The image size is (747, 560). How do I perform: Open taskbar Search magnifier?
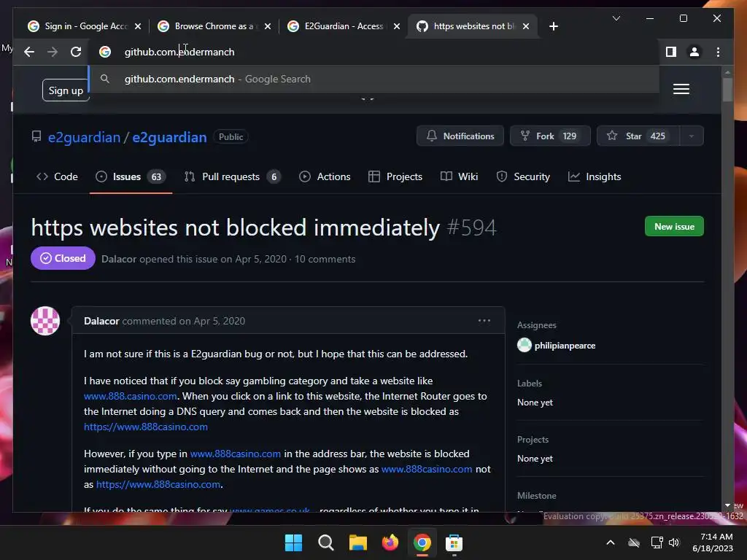[326, 542]
